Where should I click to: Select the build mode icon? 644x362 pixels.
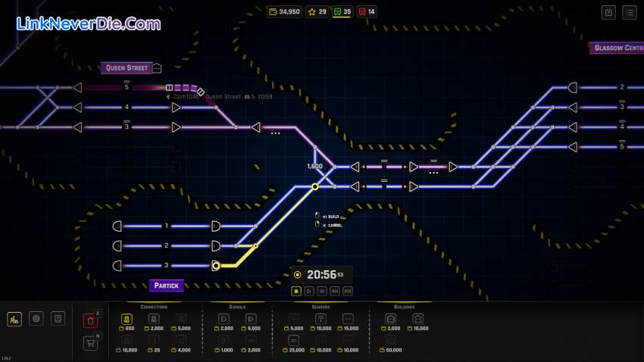(x=14, y=319)
